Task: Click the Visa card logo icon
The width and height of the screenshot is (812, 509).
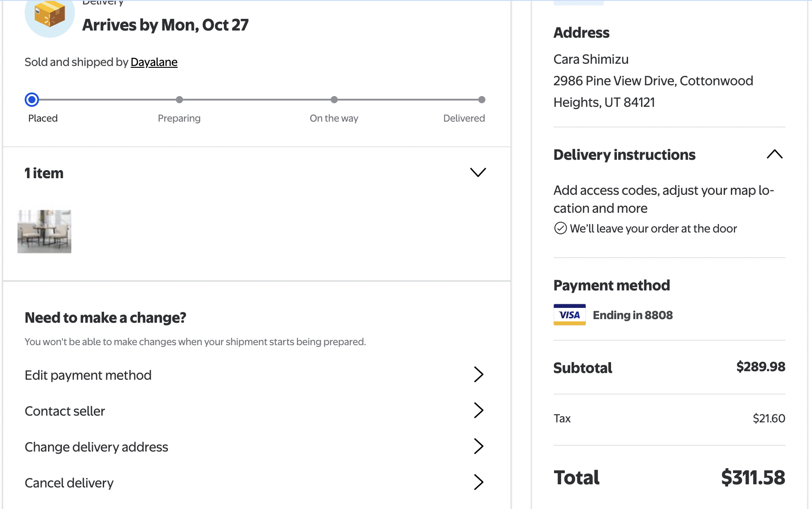Action: pyautogui.click(x=569, y=315)
